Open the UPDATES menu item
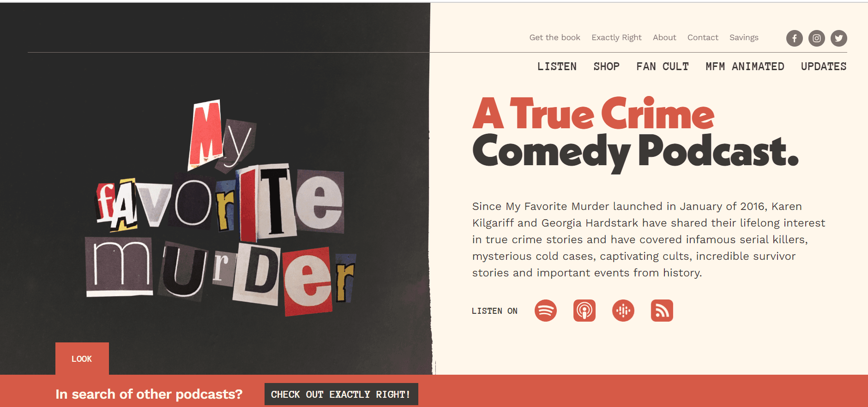868x407 pixels. [x=824, y=66]
